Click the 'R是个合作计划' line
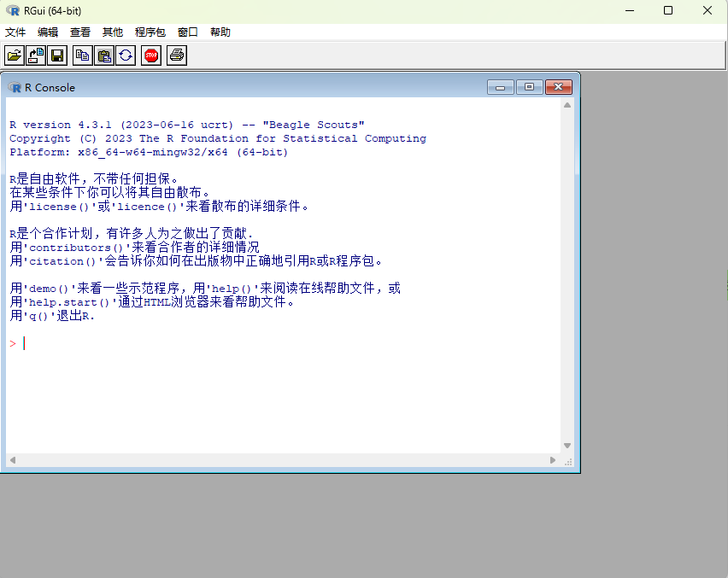 (x=132, y=233)
